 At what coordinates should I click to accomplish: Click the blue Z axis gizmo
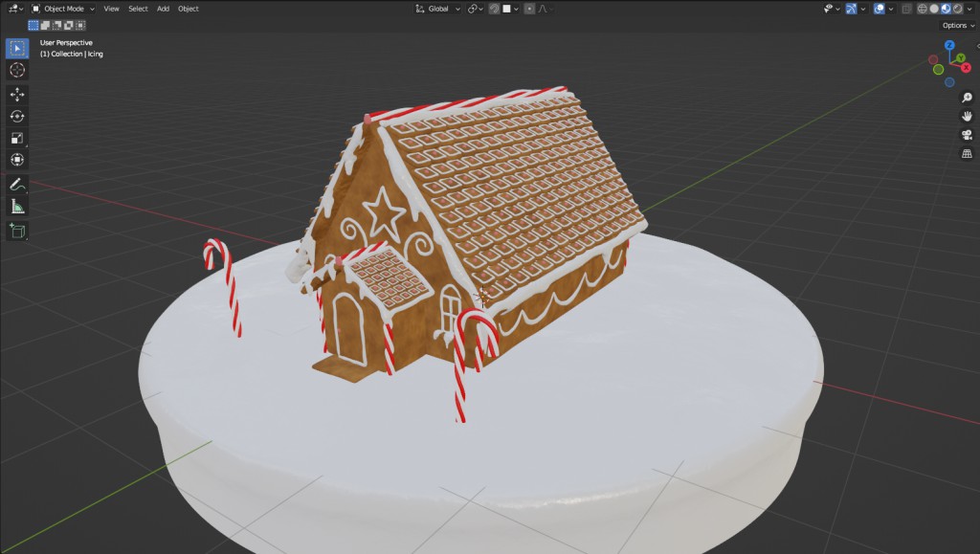tap(949, 45)
